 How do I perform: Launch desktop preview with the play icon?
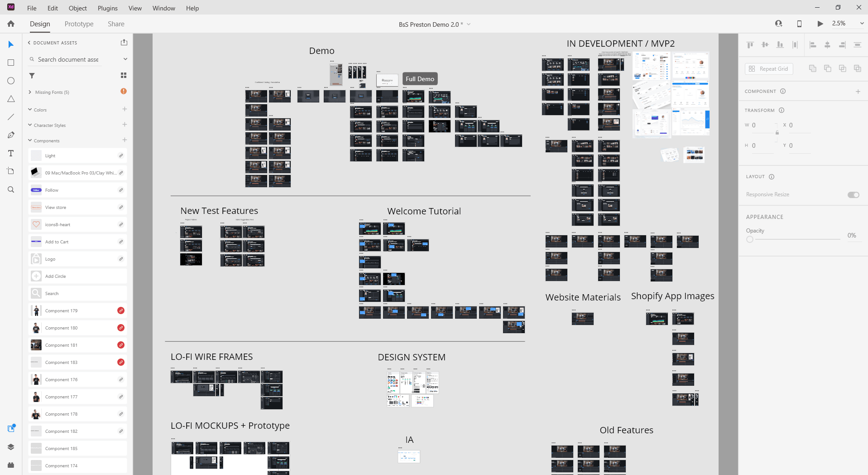coord(820,24)
